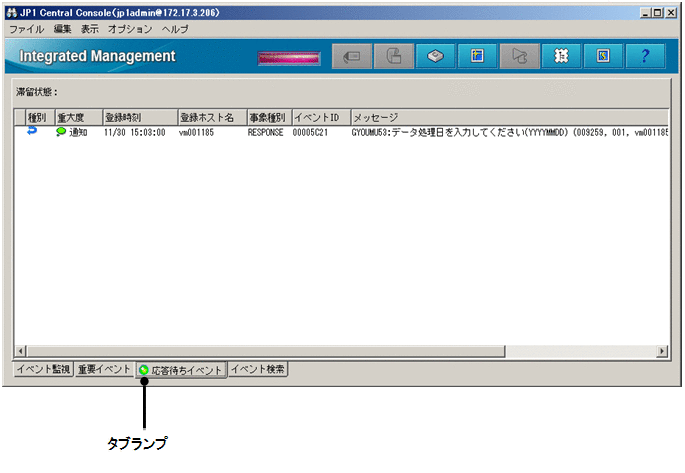Click the grayed cursor-window toolbar icon
This screenshot has width=685, height=473.
point(519,56)
